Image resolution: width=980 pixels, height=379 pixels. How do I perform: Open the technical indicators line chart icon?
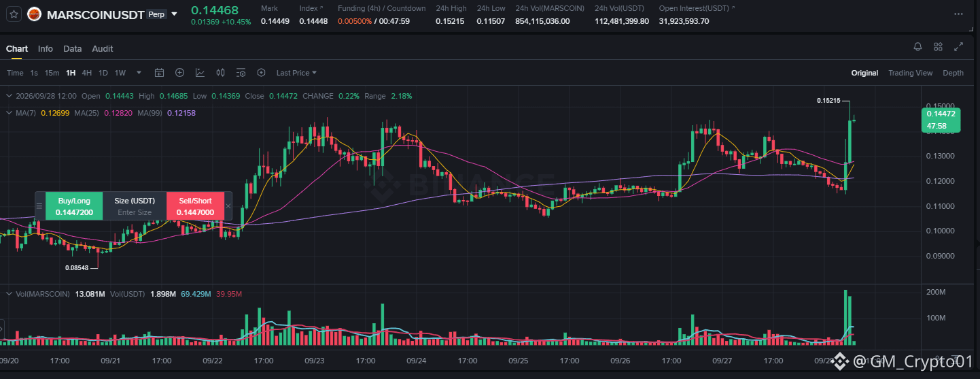pos(200,73)
